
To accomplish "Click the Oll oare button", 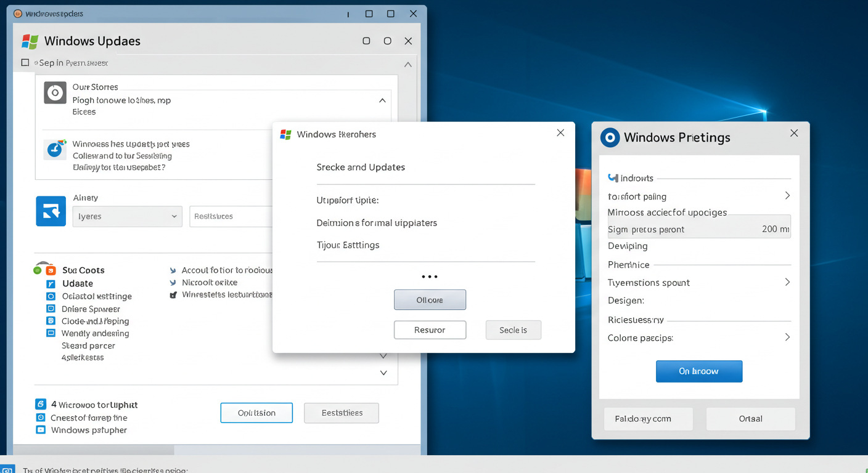I will (430, 300).
